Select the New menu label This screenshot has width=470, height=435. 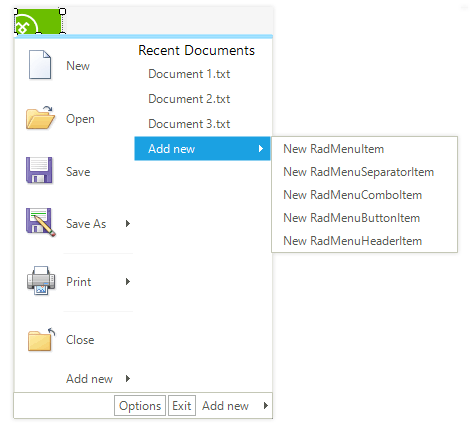78,66
